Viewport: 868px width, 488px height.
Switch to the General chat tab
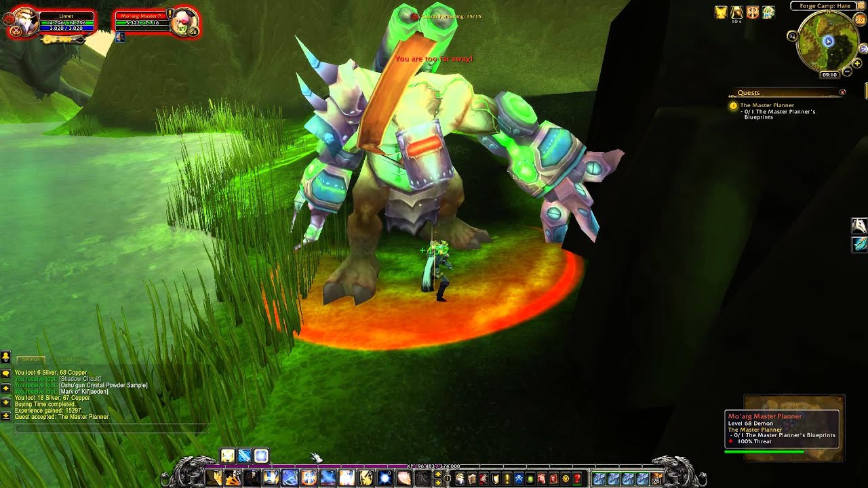coord(31,360)
